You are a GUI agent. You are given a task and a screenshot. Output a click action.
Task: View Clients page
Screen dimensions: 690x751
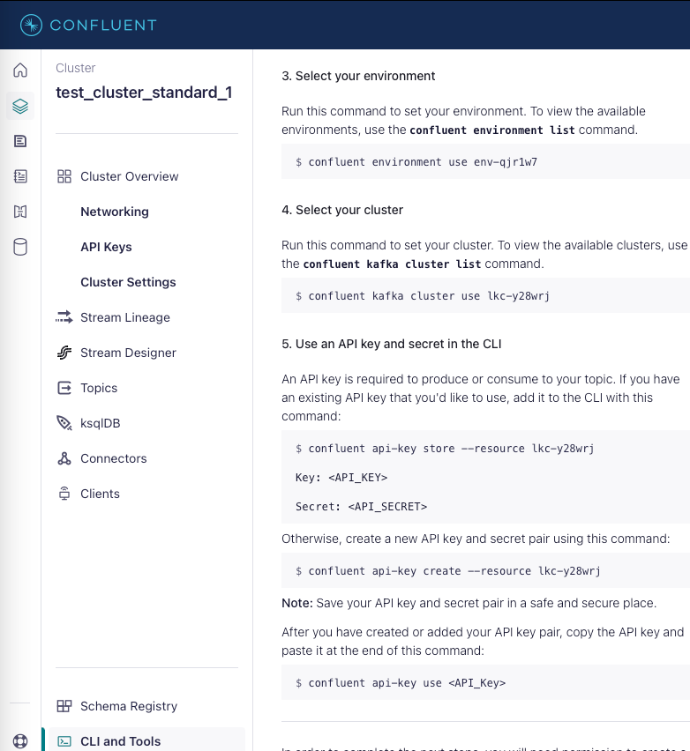(x=100, y=494)
